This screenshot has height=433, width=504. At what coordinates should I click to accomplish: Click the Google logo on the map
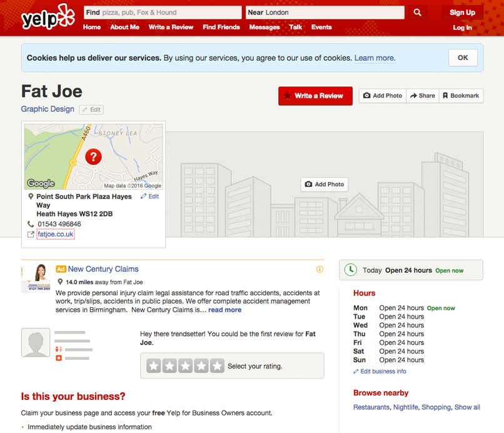(41, 183)
